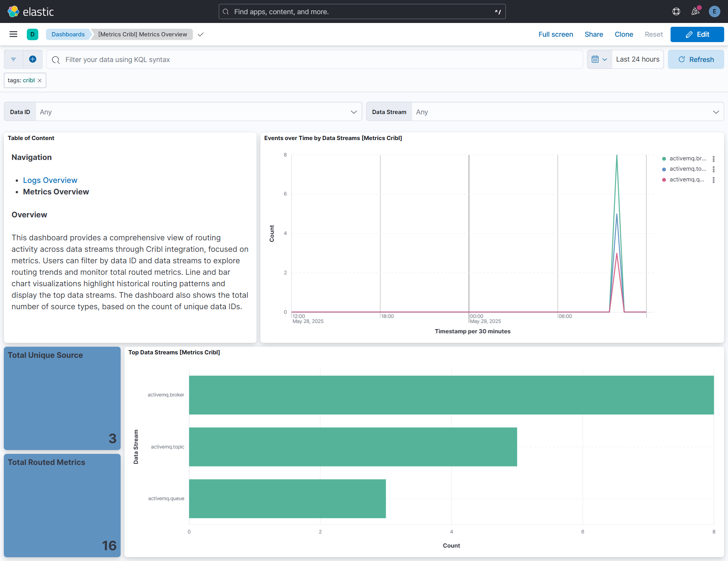Open the Logs Overview link

point(50,180)
